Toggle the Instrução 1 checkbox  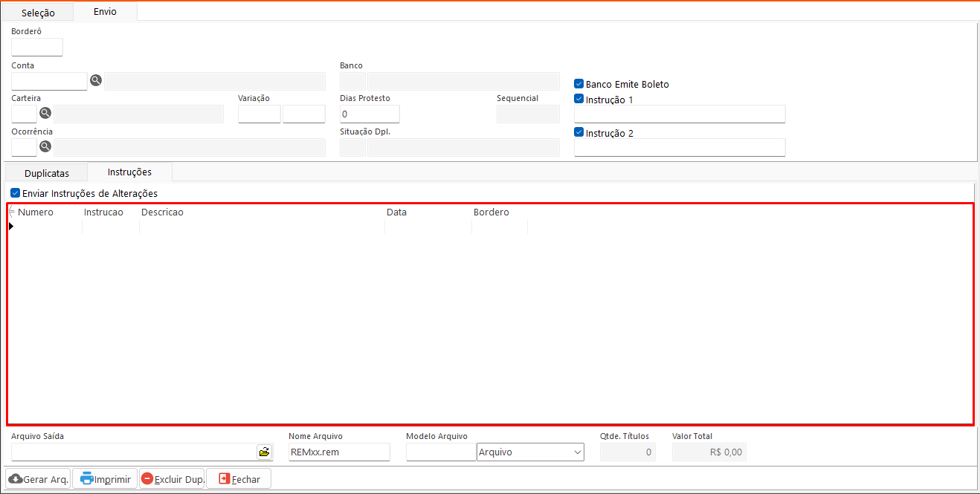[578, 99]
